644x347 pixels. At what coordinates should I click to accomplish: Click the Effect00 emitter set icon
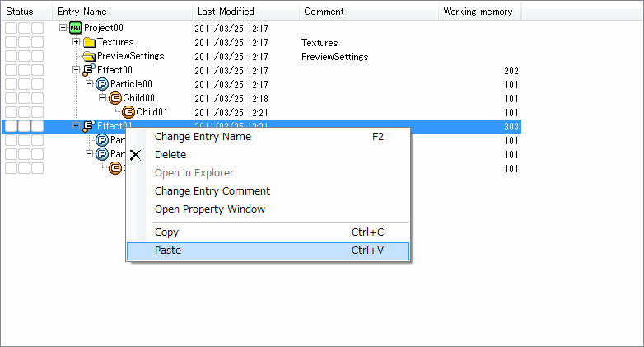click(90, 70)
